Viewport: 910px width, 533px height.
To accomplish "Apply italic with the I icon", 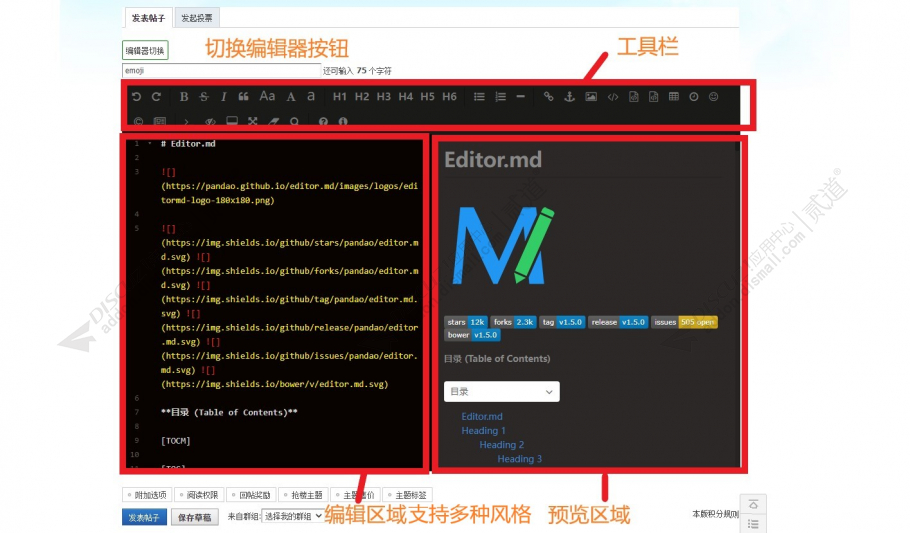I will [x=223, y=97].
